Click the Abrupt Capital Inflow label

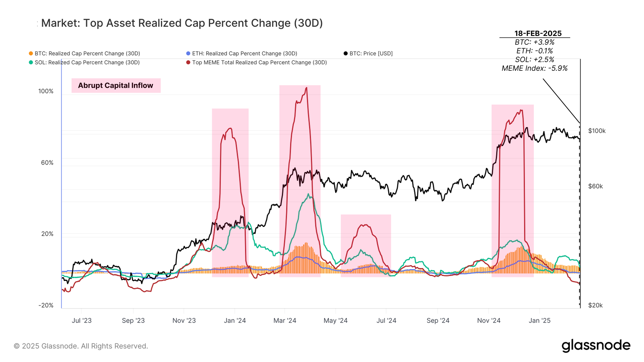point(116,86)
